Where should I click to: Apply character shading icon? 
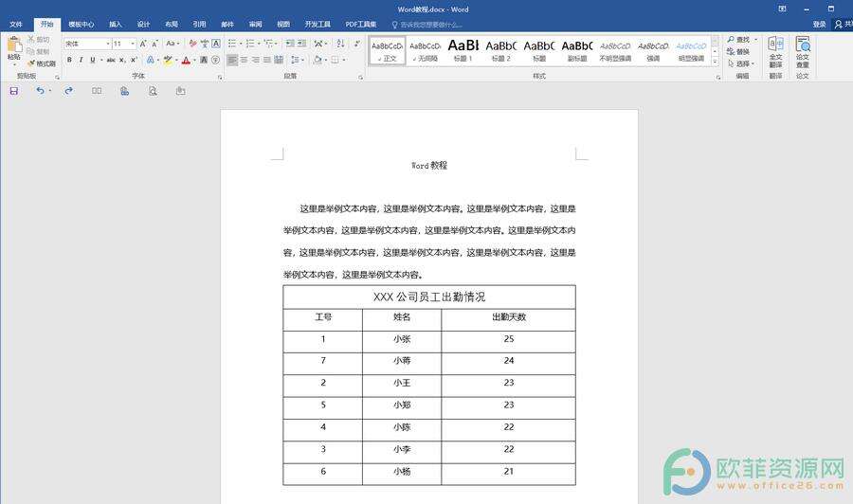pyautogui.click(x=204, y=60)
